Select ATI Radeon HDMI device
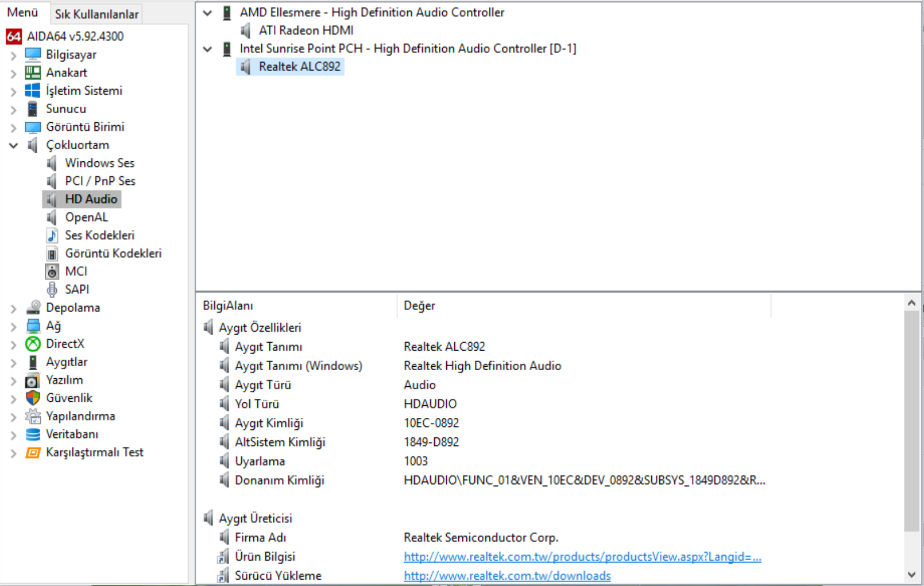Image resolution: width=924 pixels, height=586 pixels. [306, 30]
